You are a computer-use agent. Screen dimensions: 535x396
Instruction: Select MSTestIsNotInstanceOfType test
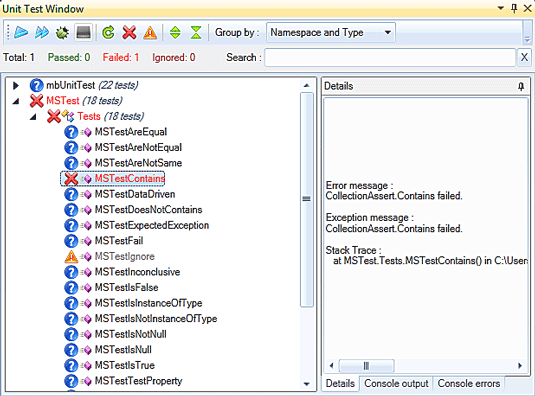pos(156,319)
